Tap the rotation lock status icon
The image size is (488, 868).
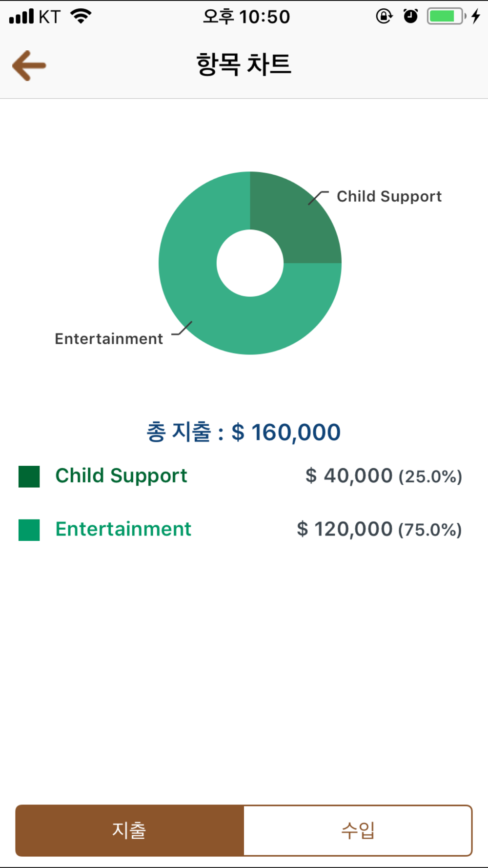[x=384, y=16]
